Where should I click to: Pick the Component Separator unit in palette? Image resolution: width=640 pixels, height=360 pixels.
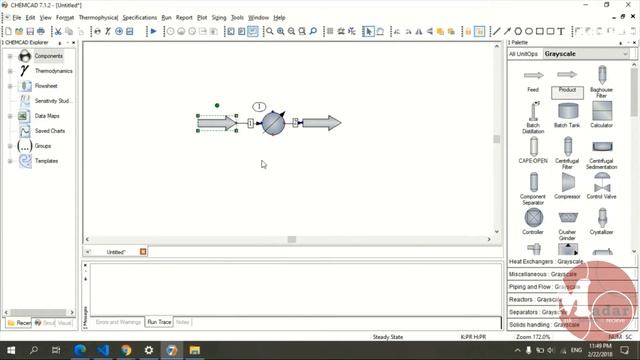tap(533, 189)
